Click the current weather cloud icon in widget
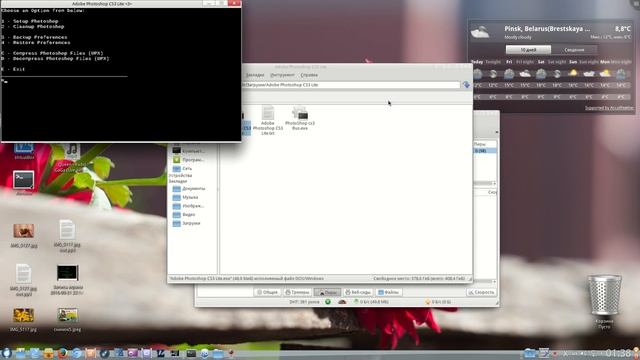This screenshot has width=640, height=360. [480, 32]
